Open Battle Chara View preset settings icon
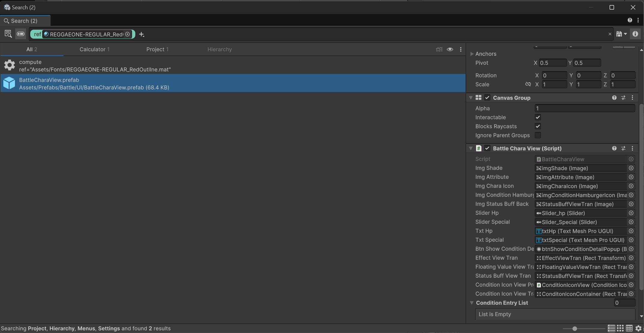644x333 pixels. coord(623,148)
